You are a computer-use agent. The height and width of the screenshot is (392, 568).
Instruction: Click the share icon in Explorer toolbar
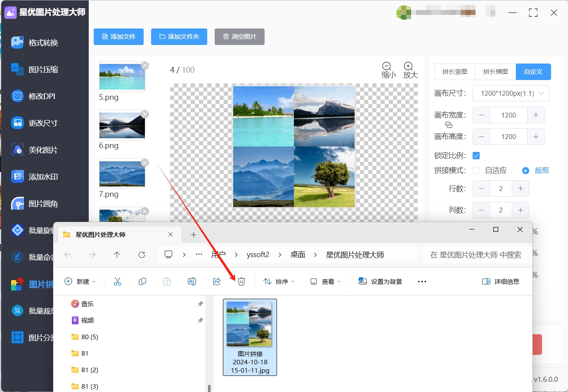(x=217, y=281)
